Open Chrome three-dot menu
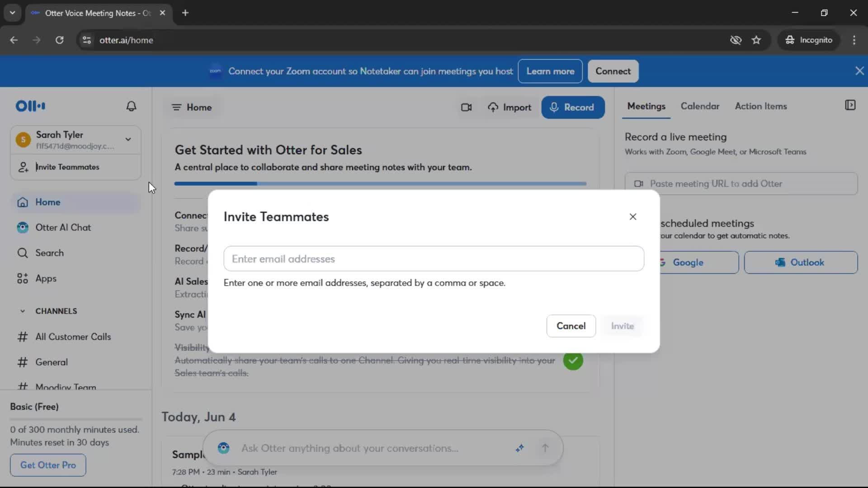Viewport: 868px width, 488px height. (x=854, y=40)
